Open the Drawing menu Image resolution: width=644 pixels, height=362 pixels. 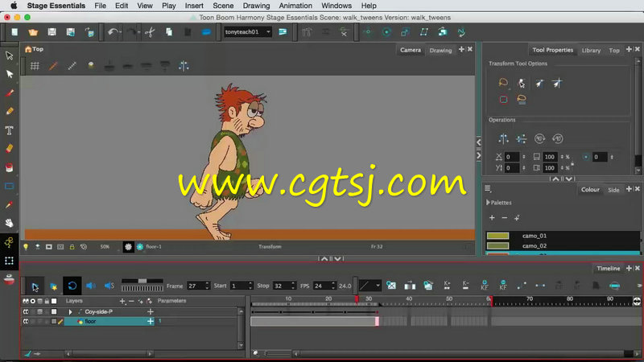pos(256,6)
